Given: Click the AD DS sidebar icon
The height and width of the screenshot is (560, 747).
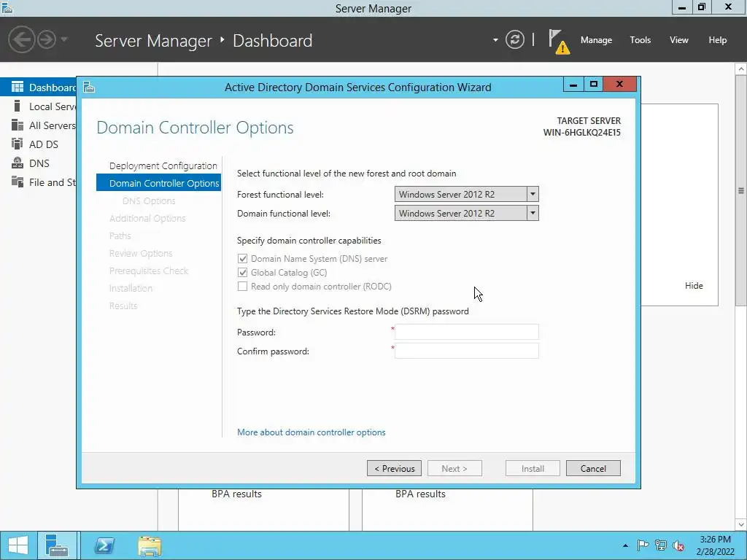Looking at the screenshot, I should [x=18, y=144].
